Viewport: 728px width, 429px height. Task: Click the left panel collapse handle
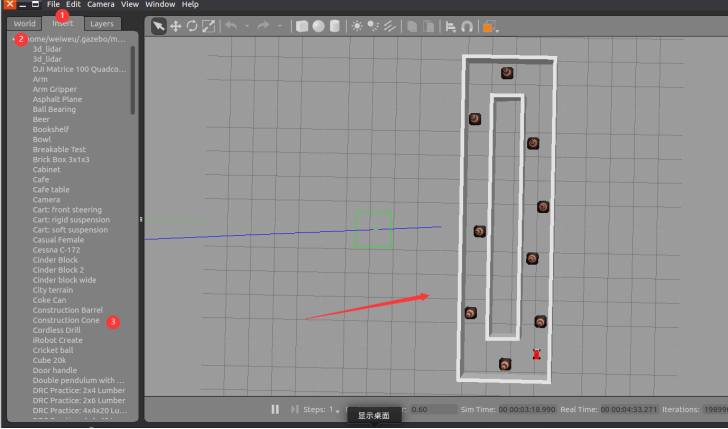pyautogui.click(x=141, y=219)
